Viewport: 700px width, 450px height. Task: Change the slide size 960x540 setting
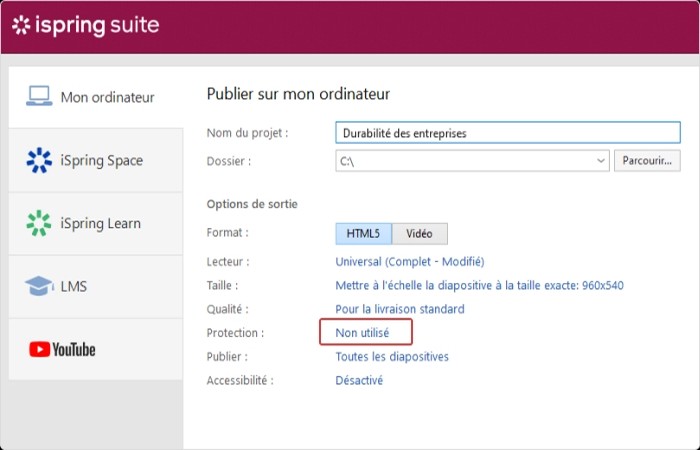click(479, 285)
